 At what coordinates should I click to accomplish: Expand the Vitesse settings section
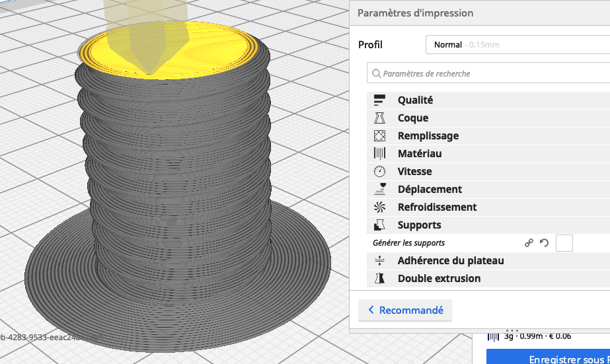488,171
